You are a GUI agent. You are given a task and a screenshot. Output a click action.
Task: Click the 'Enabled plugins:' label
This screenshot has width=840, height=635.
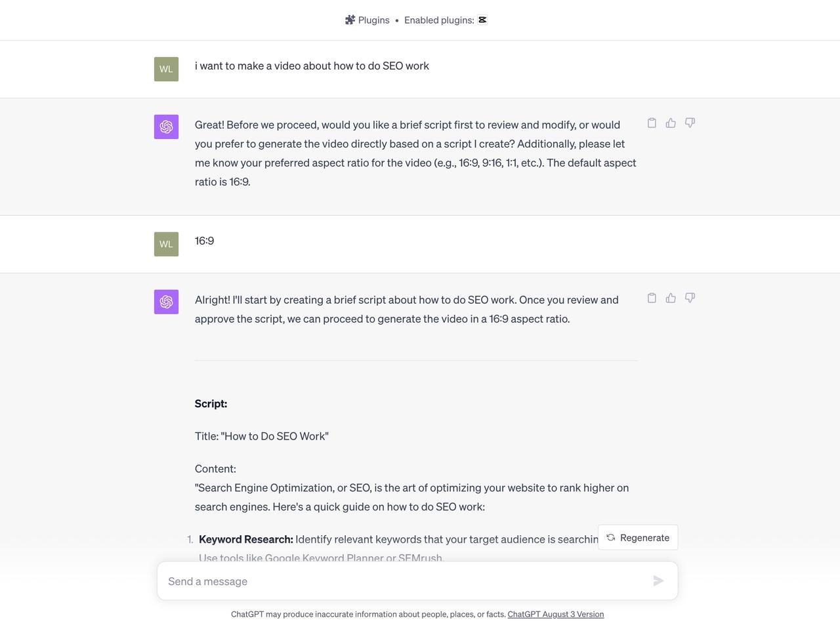tap(439, 20)
